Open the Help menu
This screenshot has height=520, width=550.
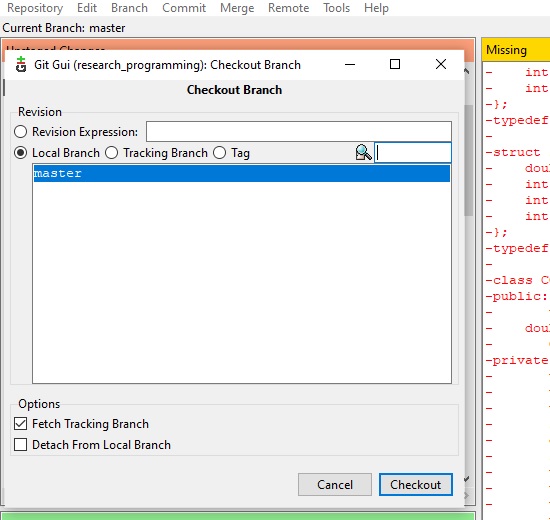(376, 8)
